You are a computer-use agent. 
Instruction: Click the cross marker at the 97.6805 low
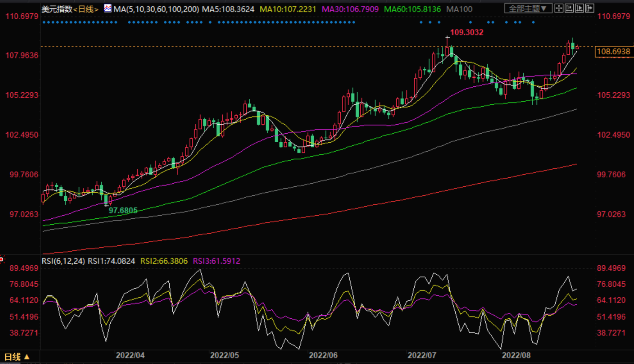tap(106, 205)
